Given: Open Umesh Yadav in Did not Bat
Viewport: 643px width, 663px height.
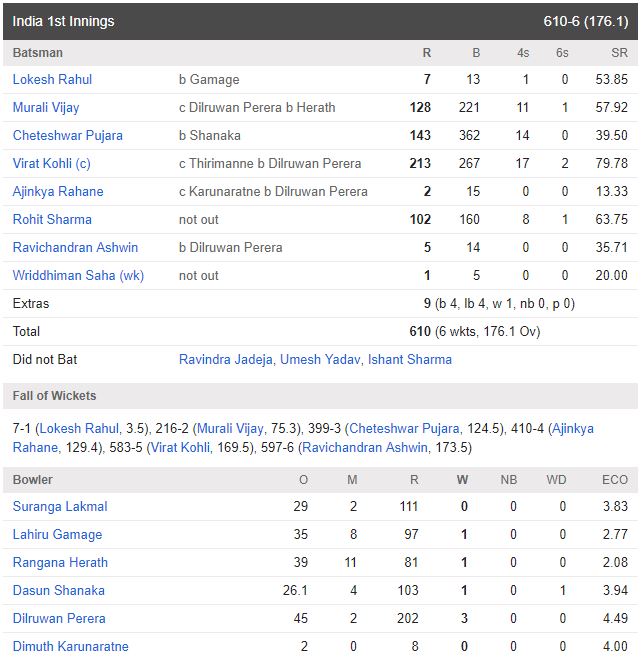Looking at the screenshot, I should click(x=320, y=359).
